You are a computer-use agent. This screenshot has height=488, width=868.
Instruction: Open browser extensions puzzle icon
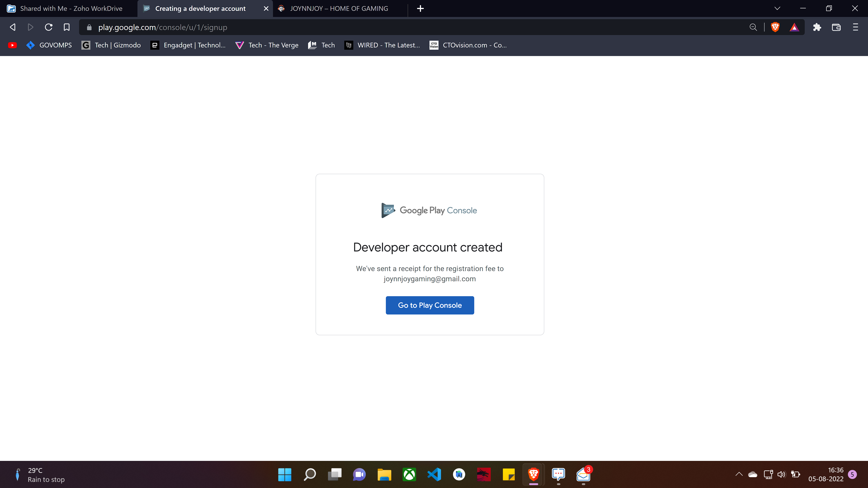pos(817,27)
